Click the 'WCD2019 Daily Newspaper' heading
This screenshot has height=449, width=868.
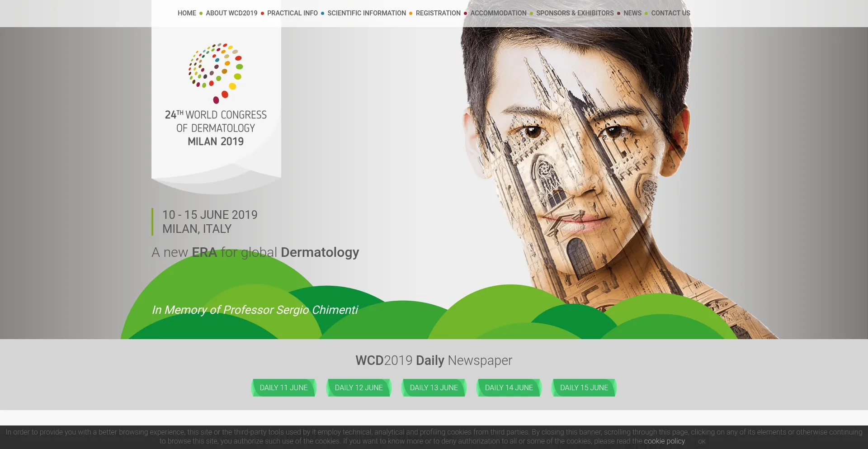point(434,360)
